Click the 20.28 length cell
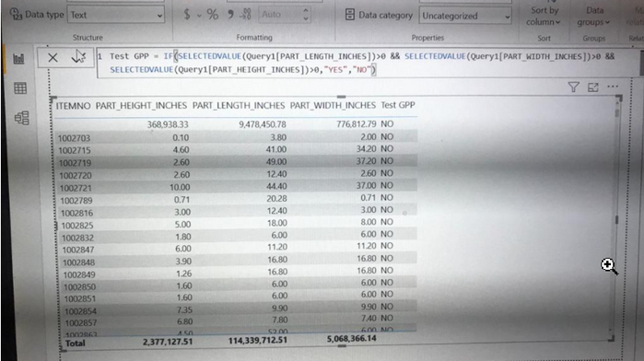 pyautogui.click(x=276, y=199)
